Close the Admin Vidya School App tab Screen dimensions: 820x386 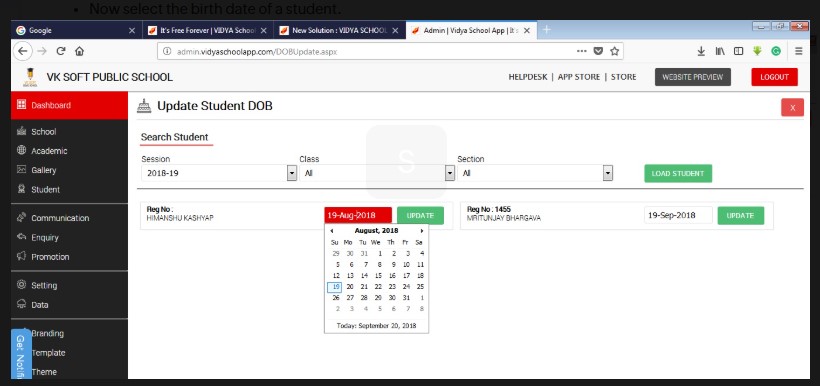point(527,30)
